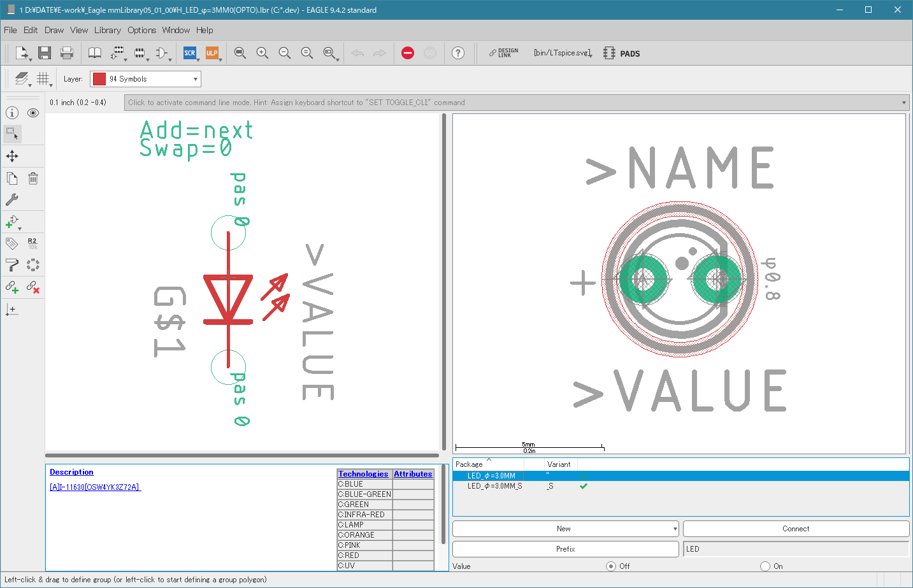Open the Grid settings icon
Viewport: 913px width, 588px height.
(x=43, y=78)
